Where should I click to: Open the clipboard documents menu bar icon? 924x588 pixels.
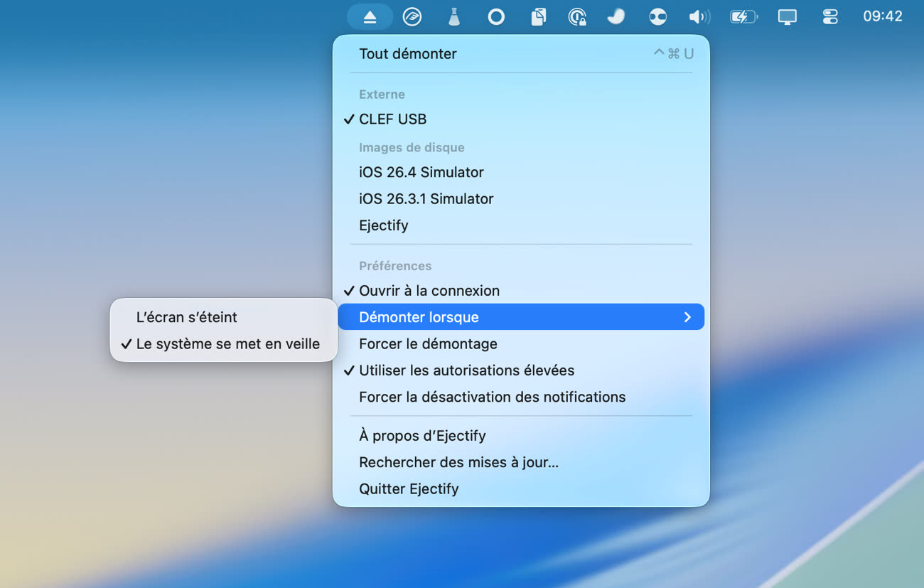538,16
